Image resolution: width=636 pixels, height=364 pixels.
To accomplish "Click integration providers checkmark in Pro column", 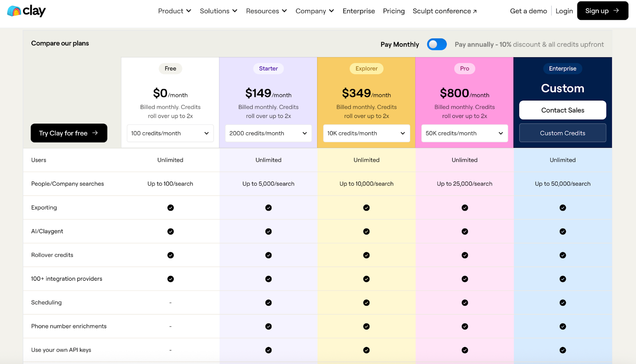I will pos(465,279).
